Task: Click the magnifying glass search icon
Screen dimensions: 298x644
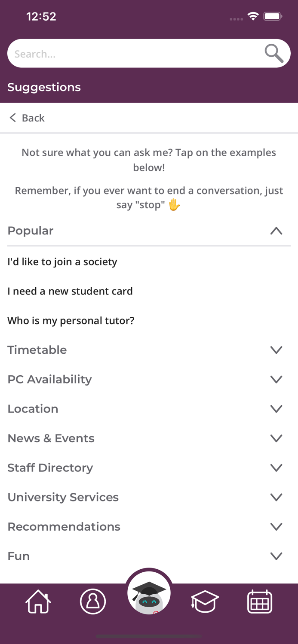Action: [273, 53]
